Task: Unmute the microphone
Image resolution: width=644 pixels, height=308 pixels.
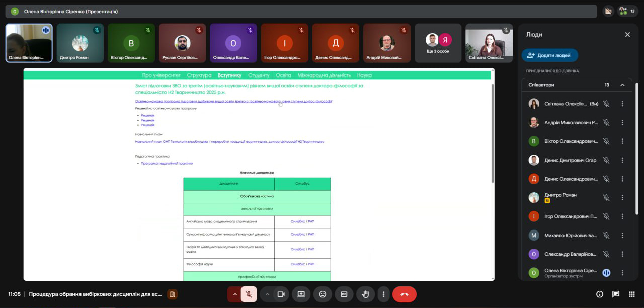Action: coord(249,294)
